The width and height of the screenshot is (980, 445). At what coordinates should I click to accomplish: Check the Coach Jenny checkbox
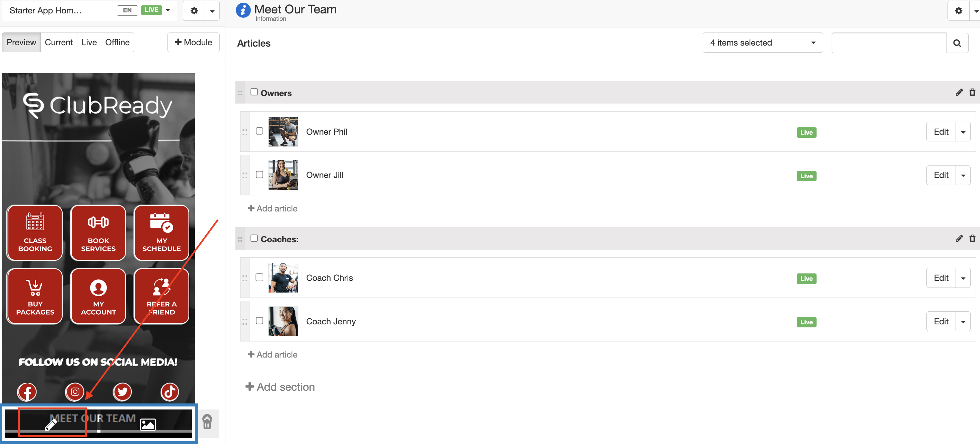[x=260, y=321]
